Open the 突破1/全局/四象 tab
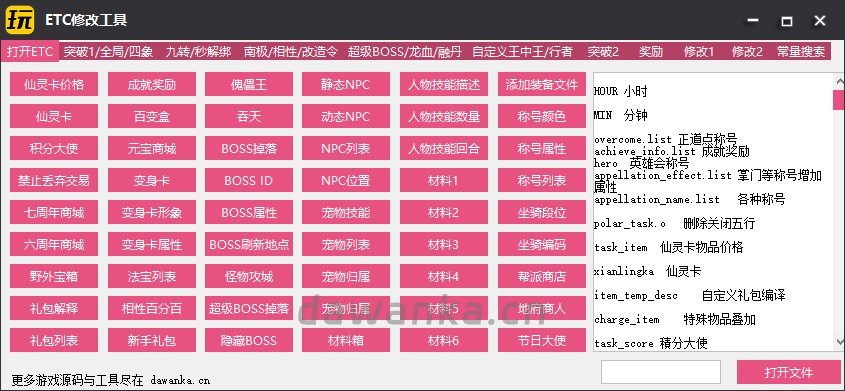The width and height of the screenshot is (845, 391). (x=108, y=52)
